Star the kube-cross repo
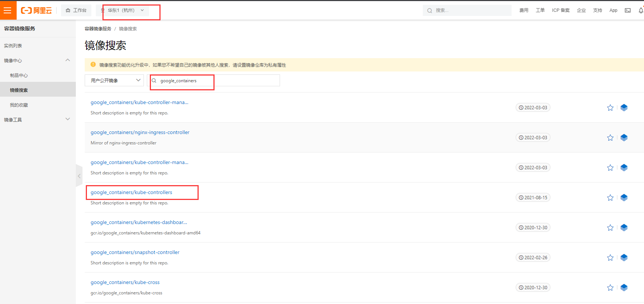 pyautogui.click(x=610, y=288)
